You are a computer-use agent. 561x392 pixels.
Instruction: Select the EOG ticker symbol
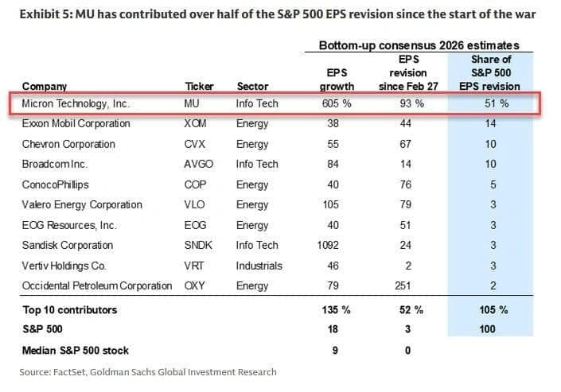195,225
